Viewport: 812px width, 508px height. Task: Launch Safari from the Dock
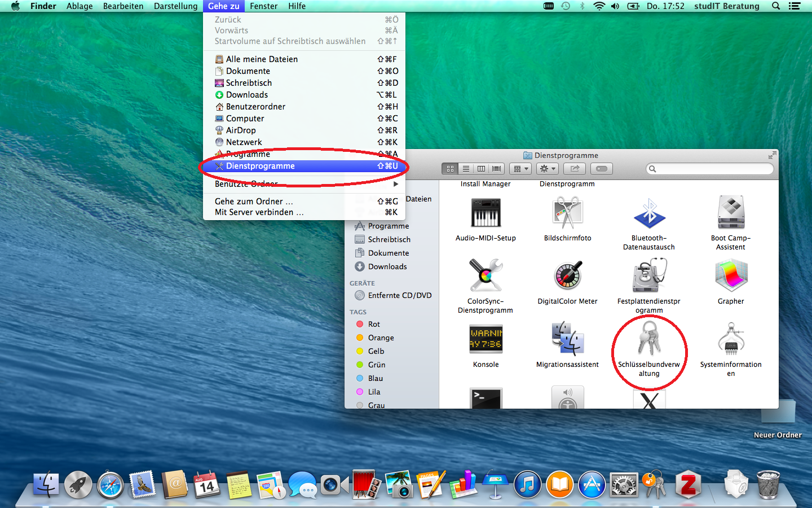[110, 484]
